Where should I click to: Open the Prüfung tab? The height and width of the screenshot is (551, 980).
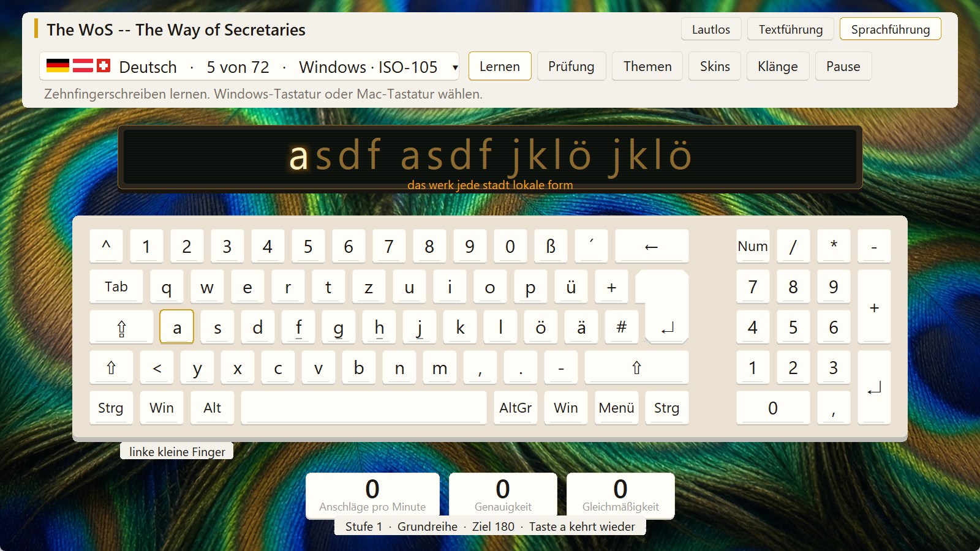[x=571, y=66]
